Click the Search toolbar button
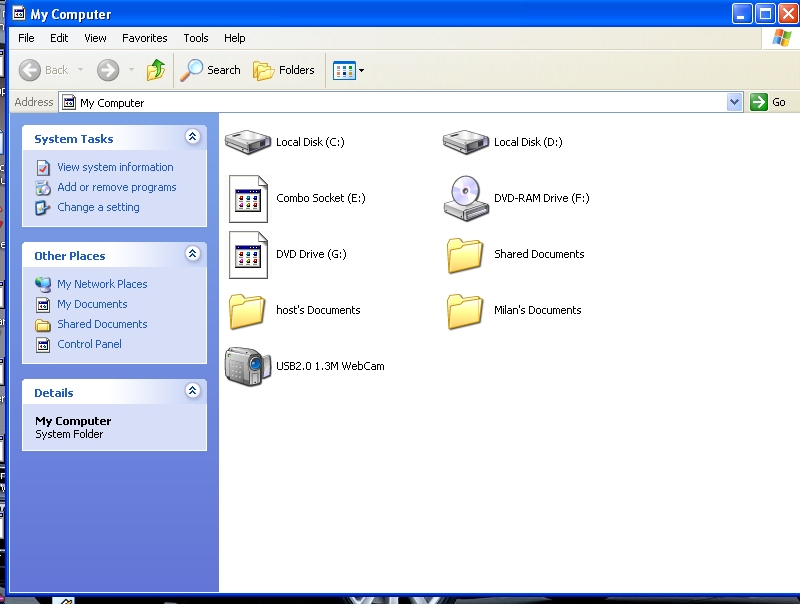800x604 pixels. [211, 70]
